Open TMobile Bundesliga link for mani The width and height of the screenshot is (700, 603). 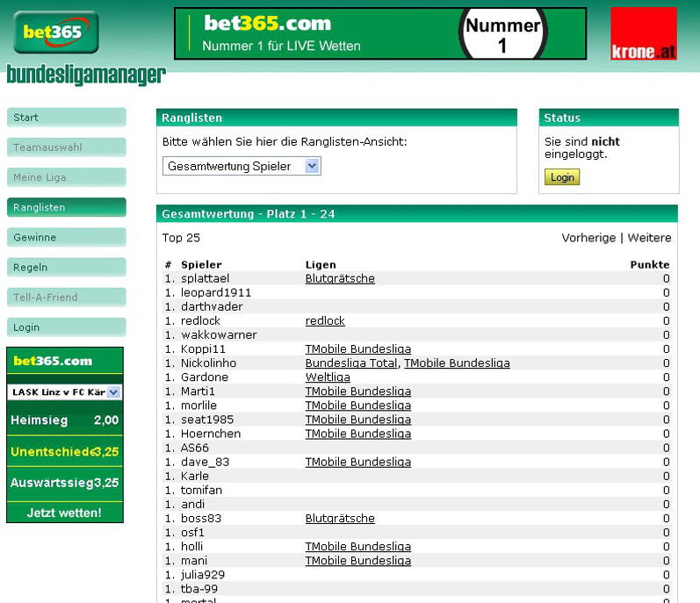(x=358, y=561)
